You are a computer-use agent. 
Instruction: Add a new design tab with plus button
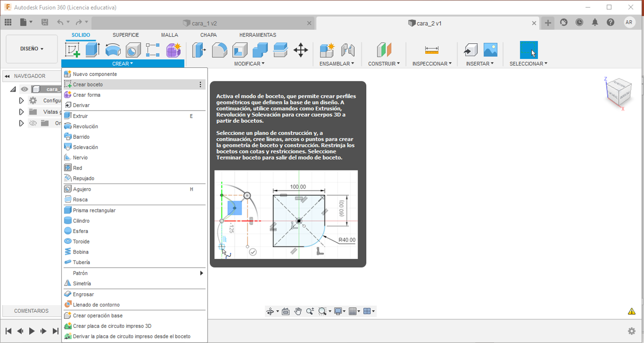[548, 23]
